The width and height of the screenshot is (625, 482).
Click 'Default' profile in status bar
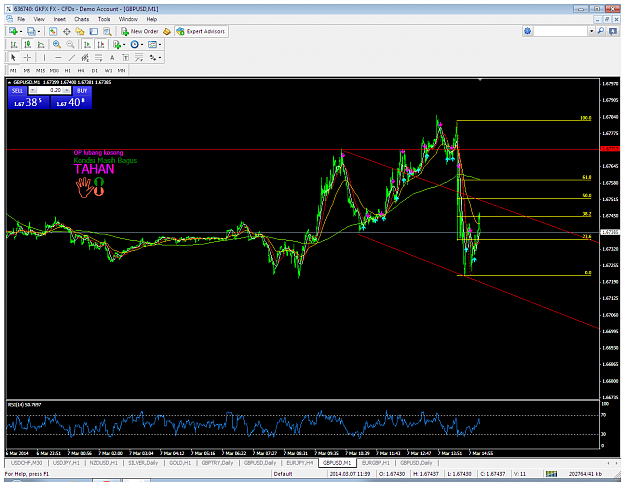283,474
